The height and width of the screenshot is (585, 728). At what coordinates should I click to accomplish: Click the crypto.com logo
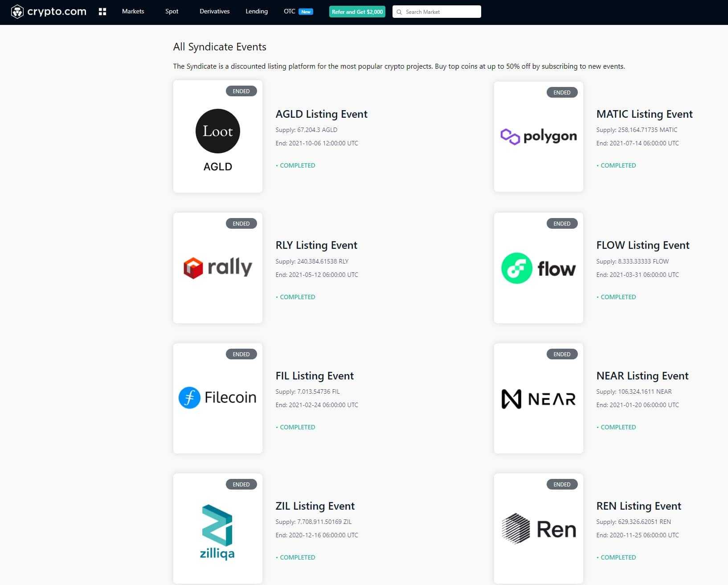49,12
